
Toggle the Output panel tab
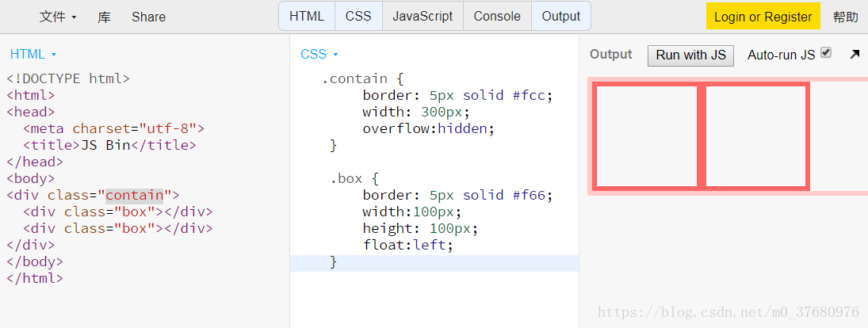560,16
